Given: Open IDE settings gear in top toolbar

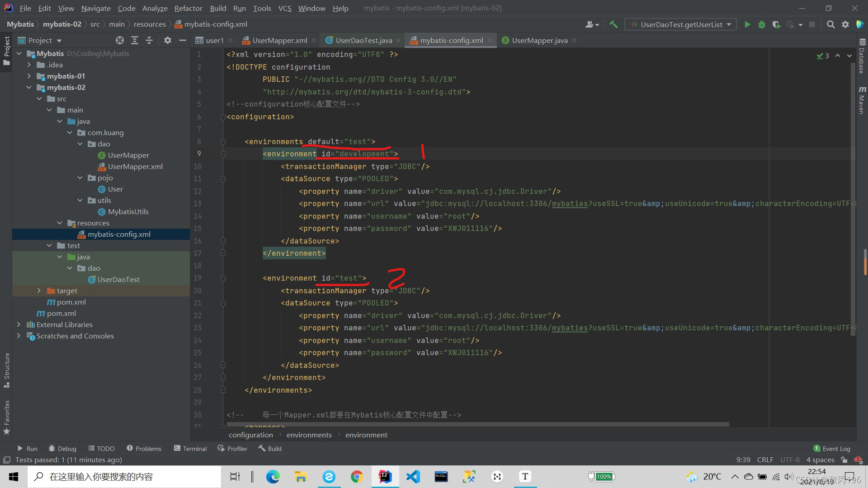Looking at the screenshot, I should (x=845, y=24).
